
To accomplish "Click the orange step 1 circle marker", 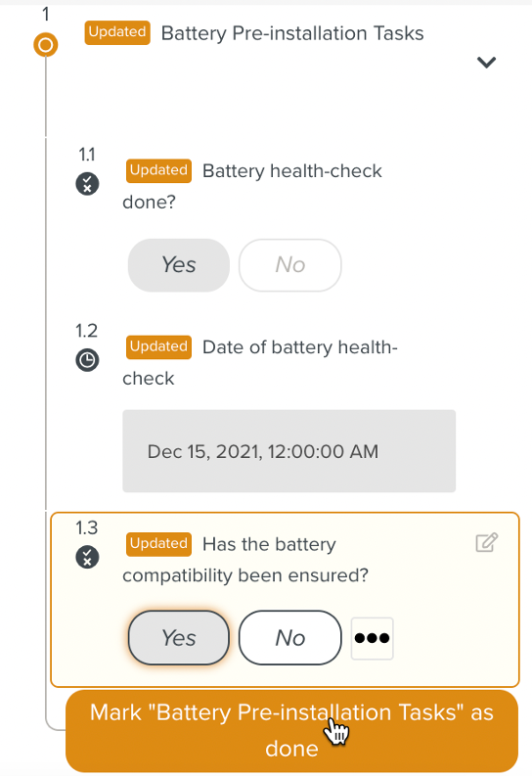I will tap(46, 45).
